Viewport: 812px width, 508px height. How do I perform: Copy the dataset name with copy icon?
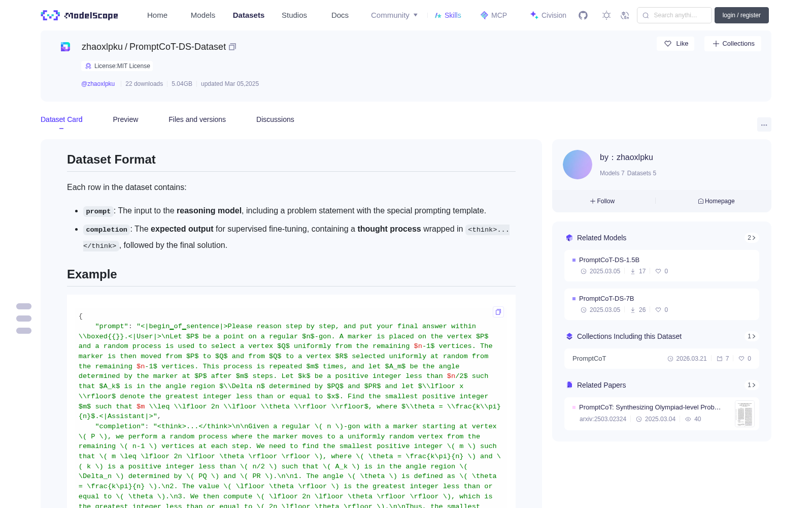click(232, 47)
